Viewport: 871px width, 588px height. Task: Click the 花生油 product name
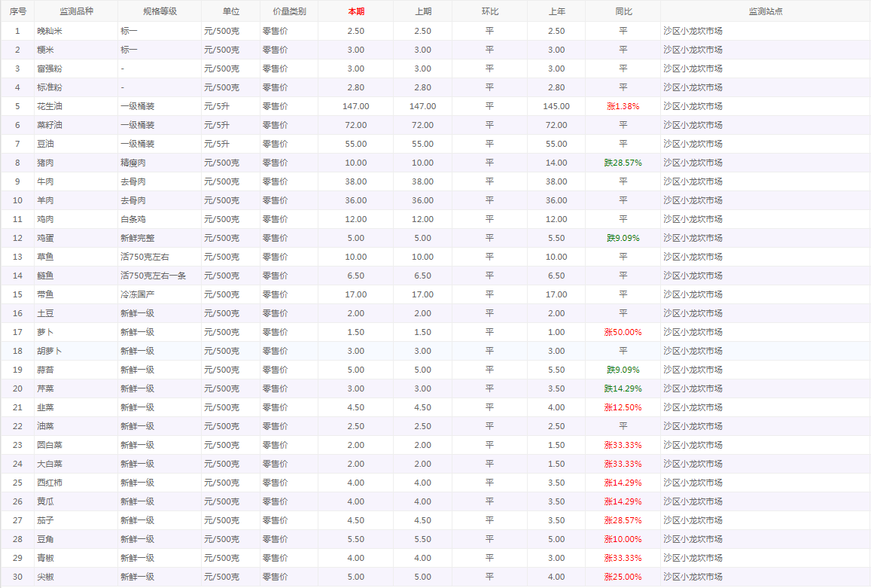pyautogui.click(x=50, y=106)
